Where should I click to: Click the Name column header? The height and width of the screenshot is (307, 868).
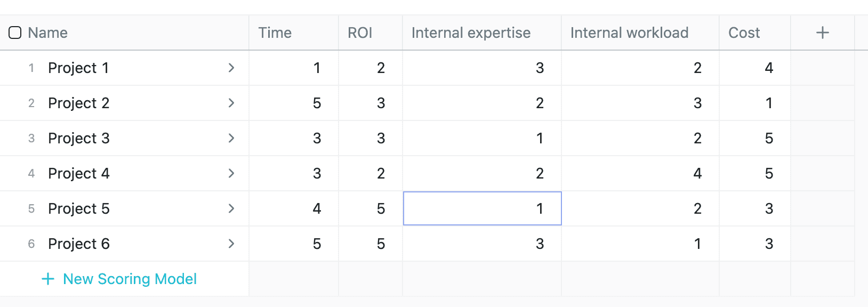47,33
